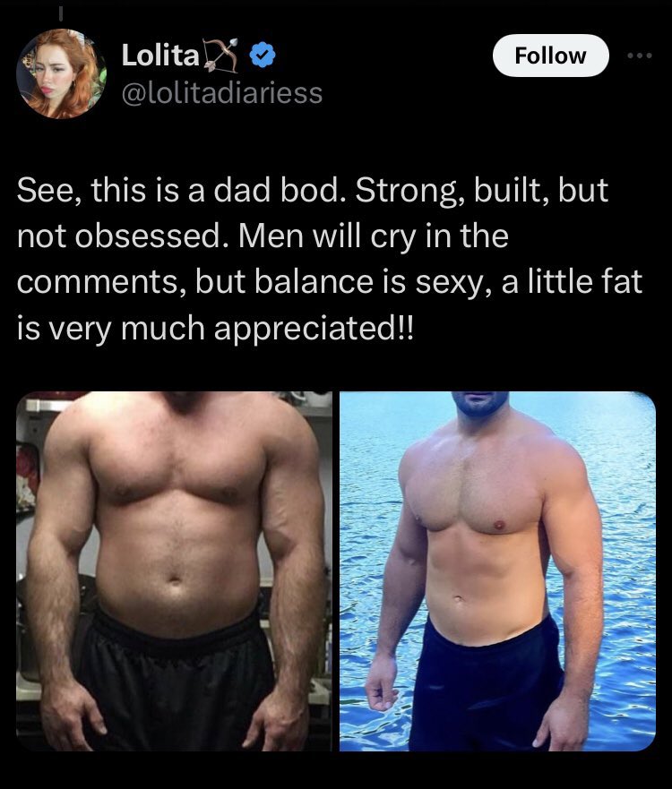Open the @lolitadiariess handle link
The image size is (672, 789).
click(222, 93)
